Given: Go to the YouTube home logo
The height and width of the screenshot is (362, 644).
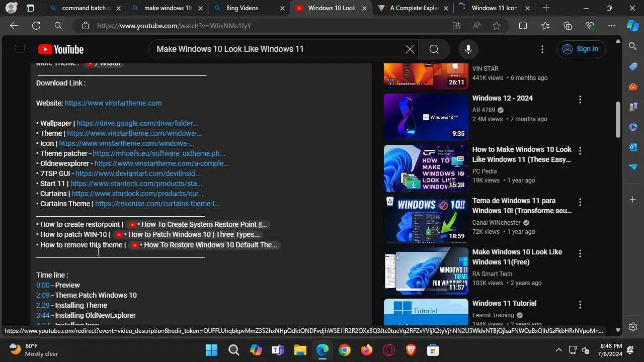Looking at the screenshot, I should click(61, 49).
